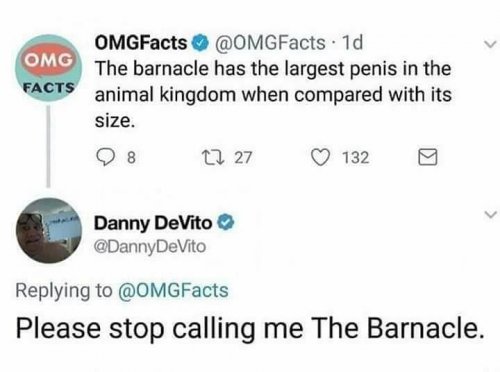This screenshot has width=500, height=372.
Task: Open Danny DeVito's profile picture
Action: point(49,230)
